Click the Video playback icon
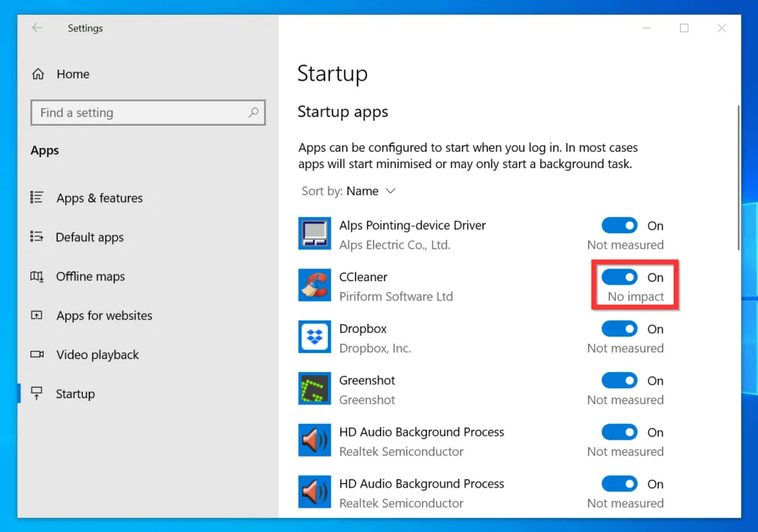This screenshot has height=532, width=758. [36, 354]
